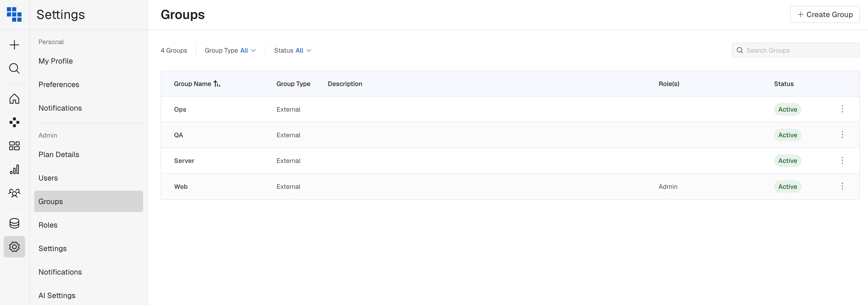Click the app logo at top left

click(14, 14)
